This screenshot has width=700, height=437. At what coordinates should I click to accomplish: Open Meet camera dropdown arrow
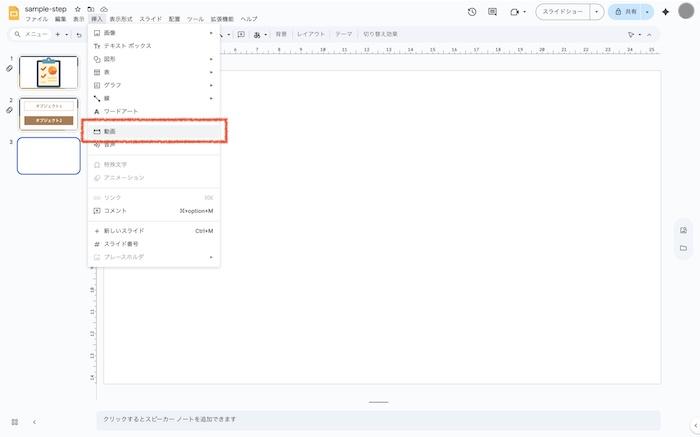[524, 12]
